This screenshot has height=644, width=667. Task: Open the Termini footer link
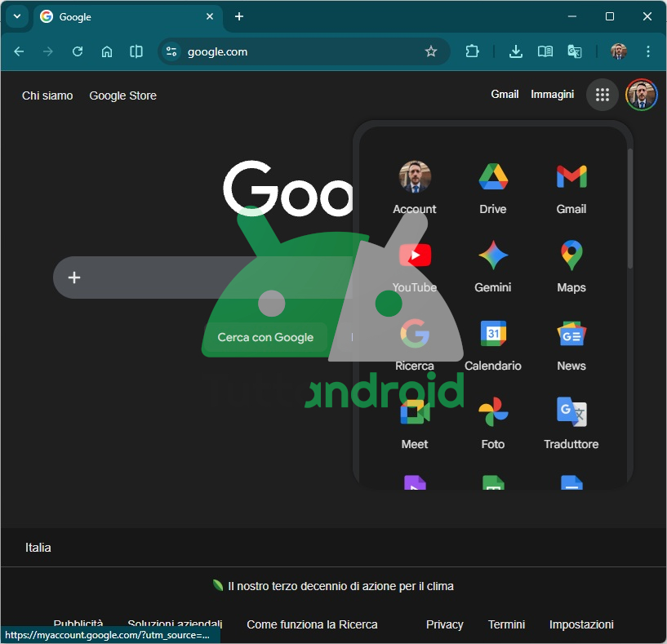click(506, 624)
